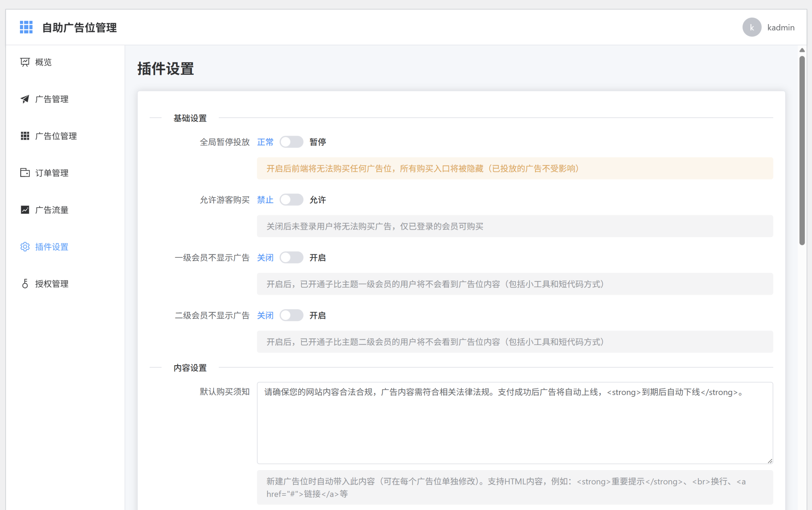Toggle the 允许游客购买 switch
Viewport: 812px width, 510px height.
[291, 200]
